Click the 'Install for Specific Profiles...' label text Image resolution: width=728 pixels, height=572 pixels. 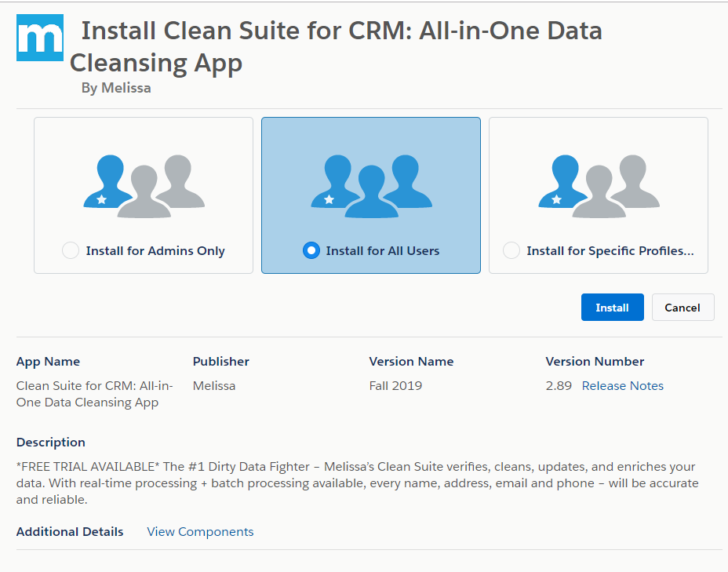click(610, 251)
